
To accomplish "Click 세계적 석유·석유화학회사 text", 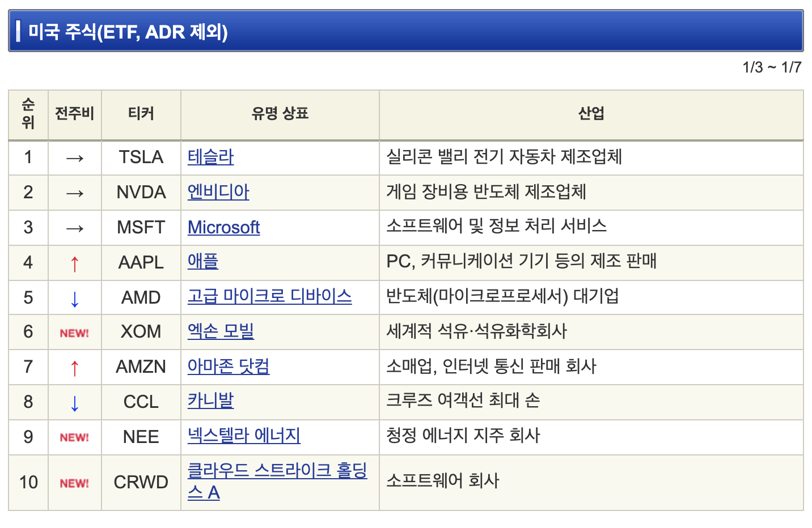I will pyautogui.click(x=476, y=331).
